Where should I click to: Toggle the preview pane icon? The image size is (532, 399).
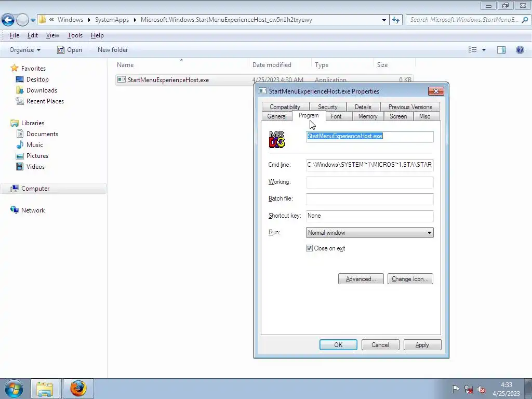coord(501,50)
